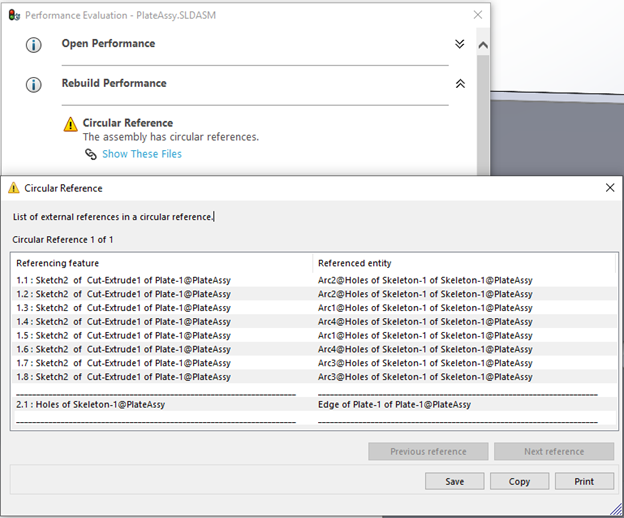This screenshot has height=518, width=624.
Task: Click the scrollbar up arrow in Performance Evaluation
Action: click(484, 45)
